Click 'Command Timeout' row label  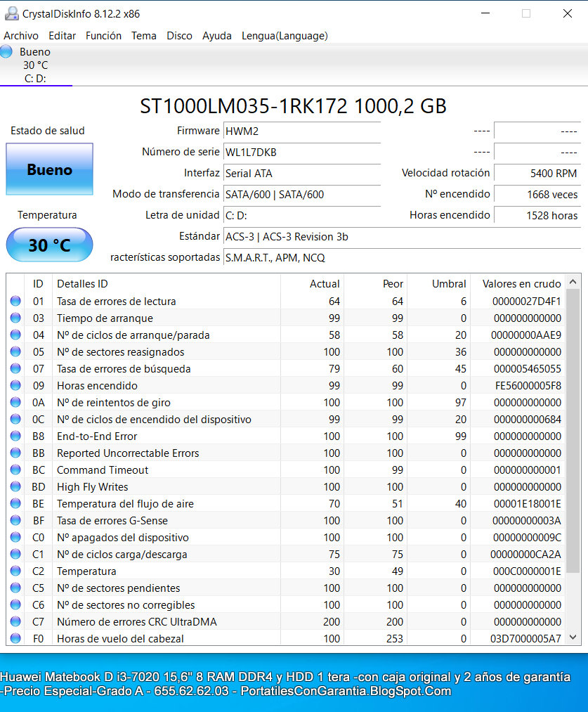pyautogui.click(x=103, y=470)
